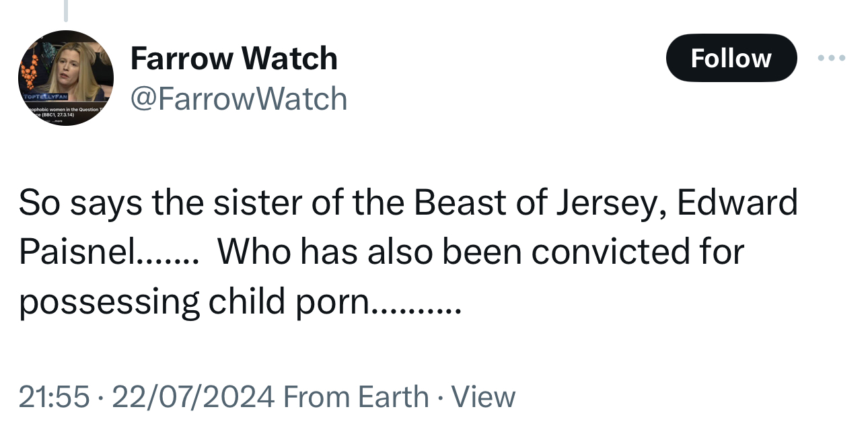The width and height of the screenshot is (868, 434).
Task: Click the phrase "Who has also been"
Action: pyautogui.click(x=369, y=252)
